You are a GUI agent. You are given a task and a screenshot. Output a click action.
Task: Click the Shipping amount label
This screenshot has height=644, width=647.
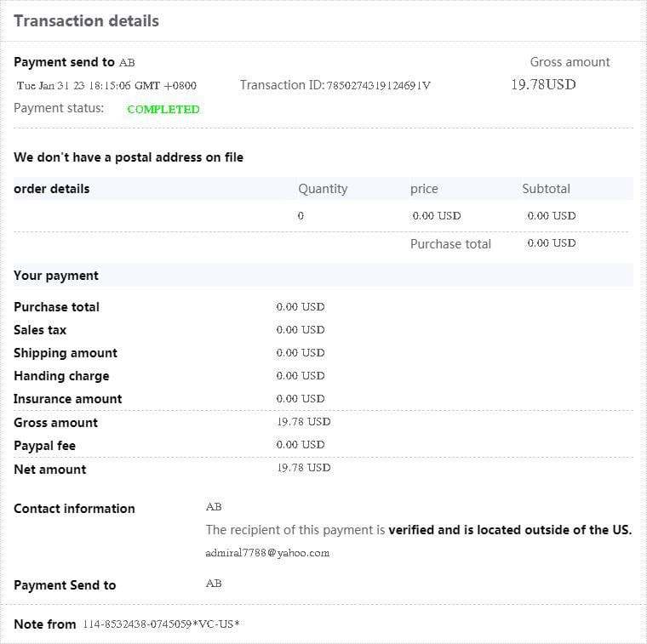click(66, 353)
